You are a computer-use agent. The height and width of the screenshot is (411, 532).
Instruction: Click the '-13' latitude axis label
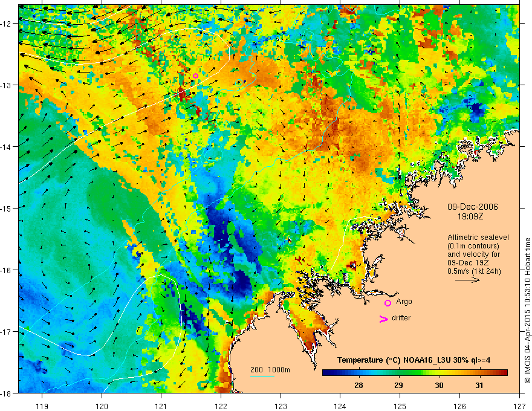tap(7, 85)
